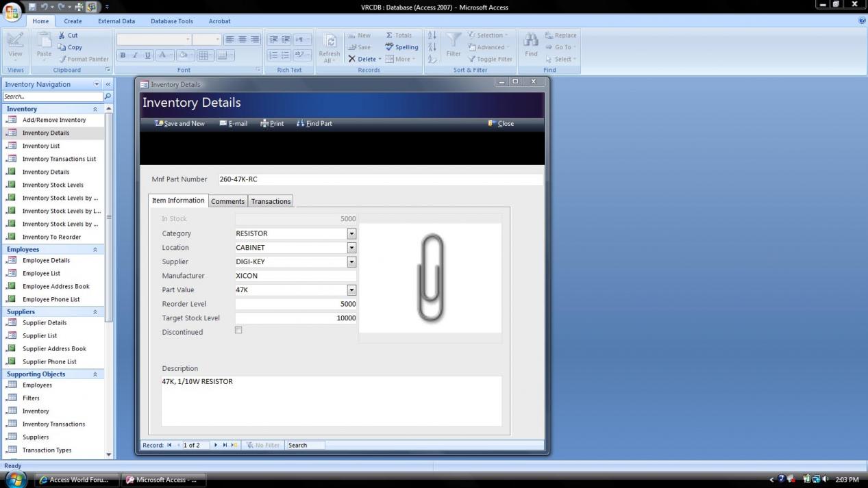Viewport: 868px width, 488px height.
Task: Switch to the Transactions tab
Action: 271,201
